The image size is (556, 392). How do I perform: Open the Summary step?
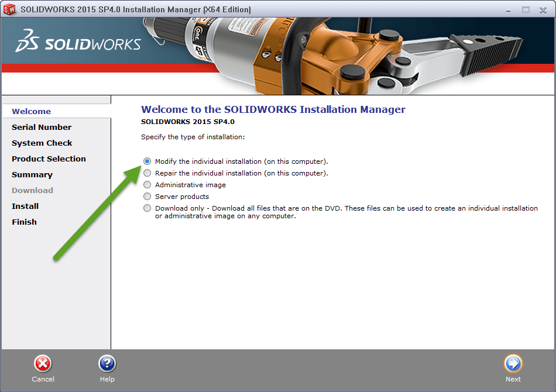point(32,175)
